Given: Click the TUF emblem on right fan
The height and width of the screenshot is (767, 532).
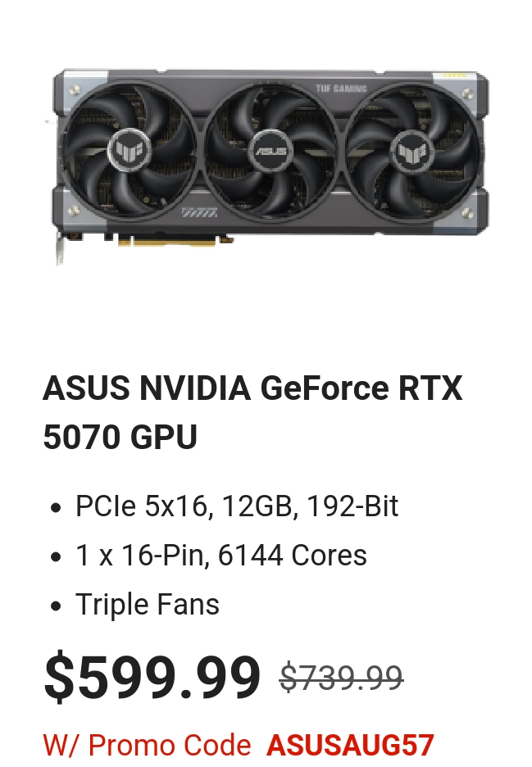Looking at the screenshot, I should click(412, 150).
